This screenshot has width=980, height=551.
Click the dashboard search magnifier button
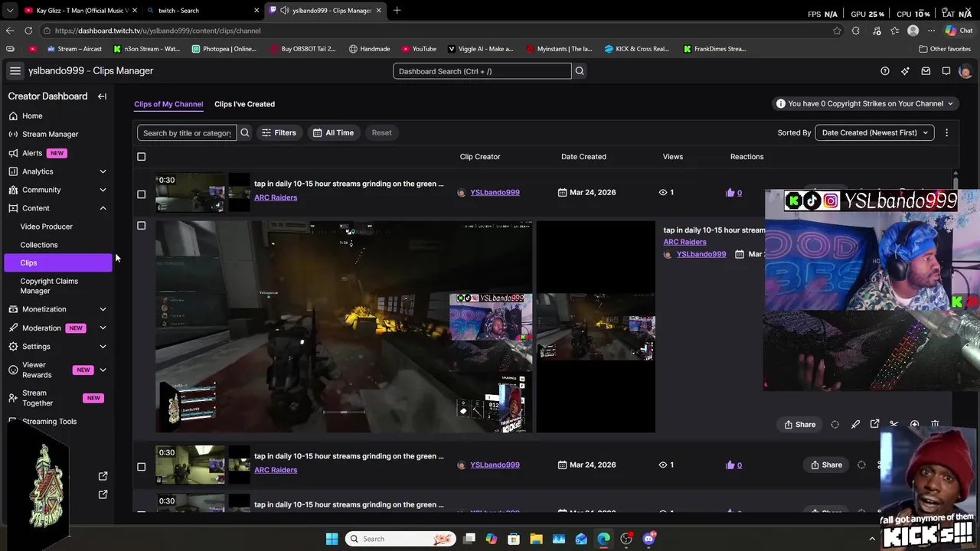pos(580,71)
